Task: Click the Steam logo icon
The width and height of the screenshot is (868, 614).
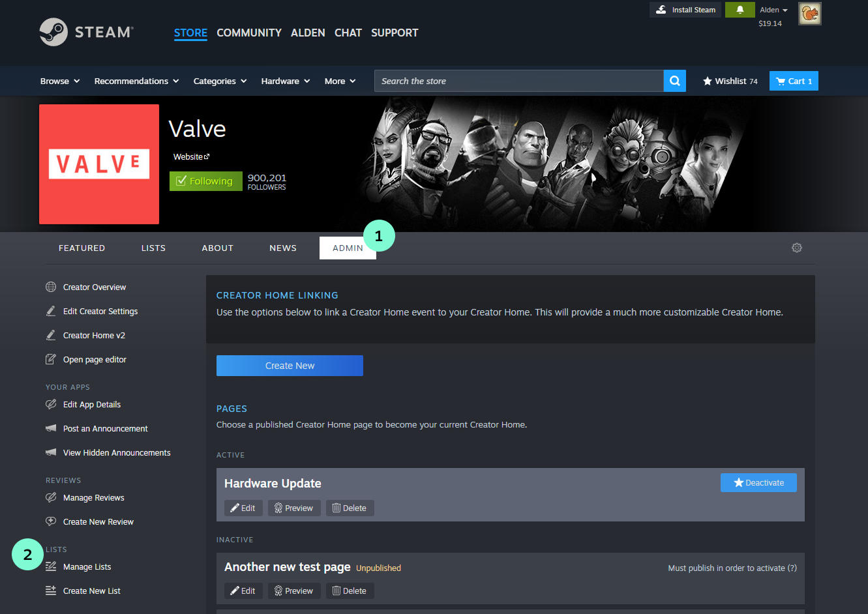Action: coord(53,32)
